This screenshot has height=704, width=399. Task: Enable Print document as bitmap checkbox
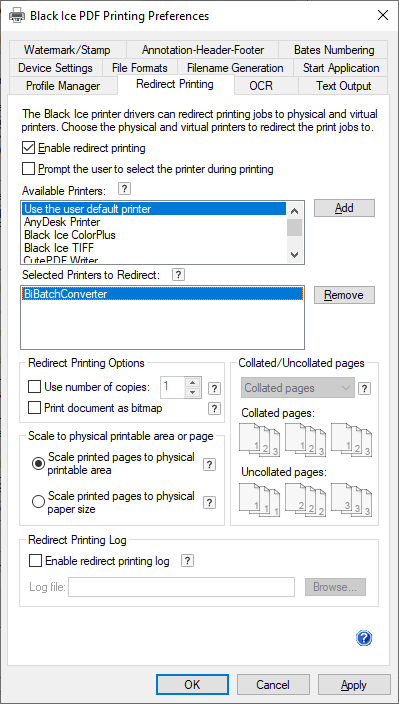[x=35, y=408]
